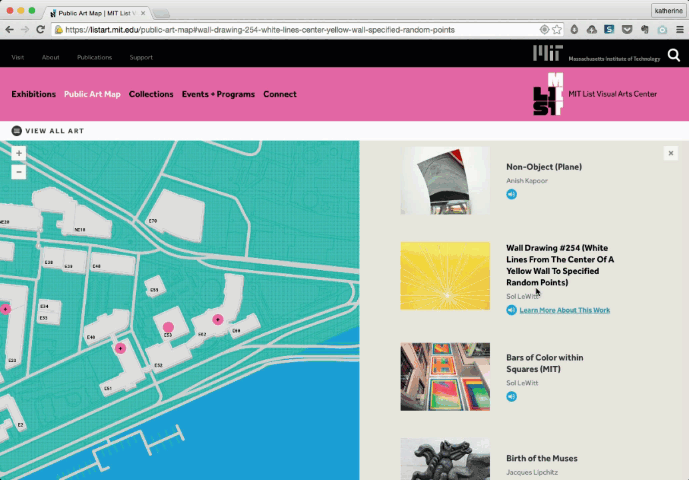Click the droplet extension icon in toolbar

click(x=574, y=29)
